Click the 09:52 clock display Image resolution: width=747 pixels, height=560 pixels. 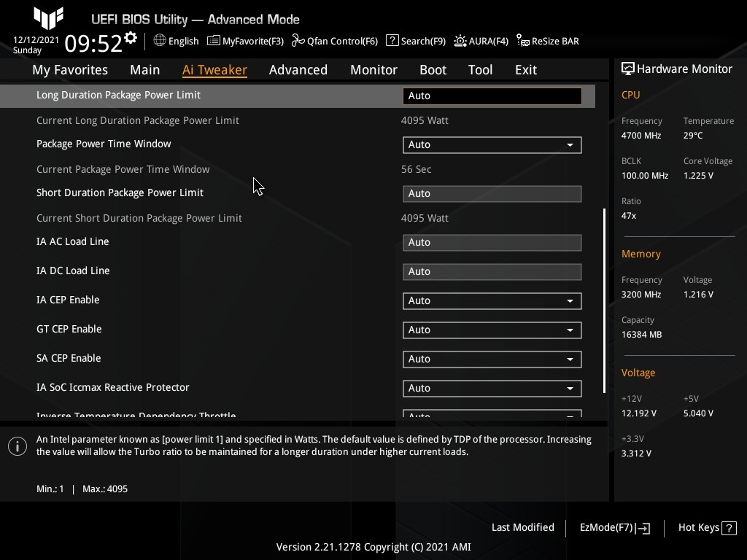(x=93, y=43)
